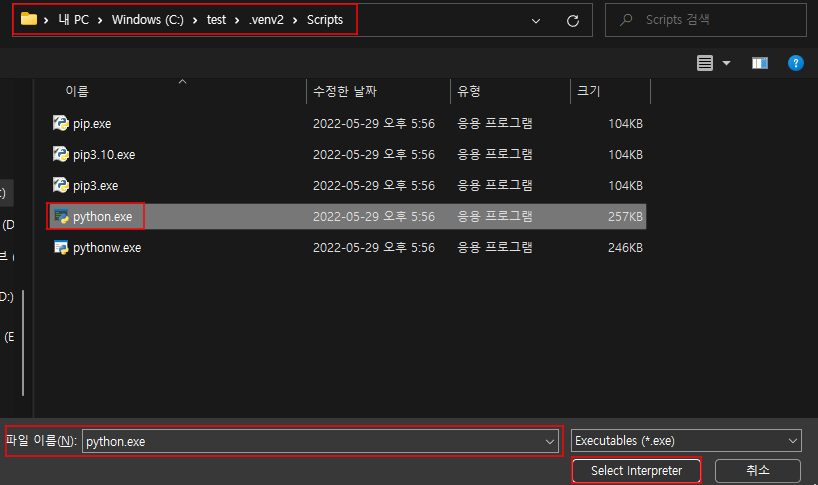The height and width of the screenshot is (485, 818).
Task: Select pip3.10.exe file name
Action: 104,155
